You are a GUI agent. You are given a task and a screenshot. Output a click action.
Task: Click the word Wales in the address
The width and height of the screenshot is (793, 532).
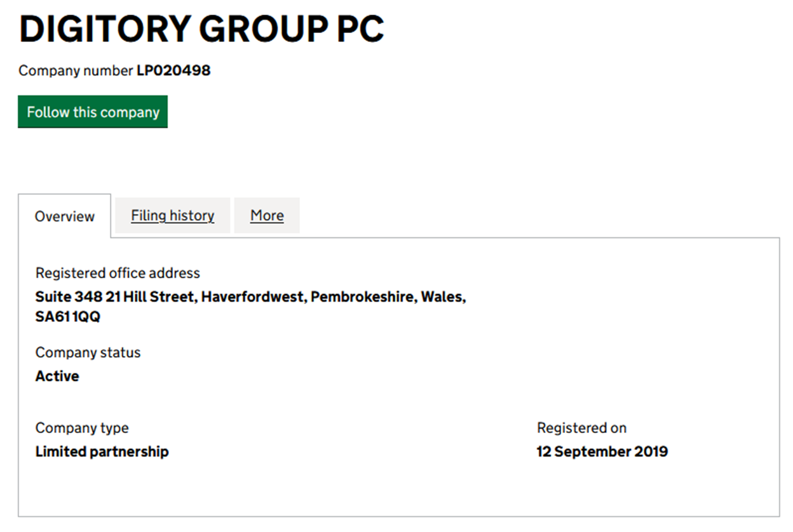coord(443,297)
